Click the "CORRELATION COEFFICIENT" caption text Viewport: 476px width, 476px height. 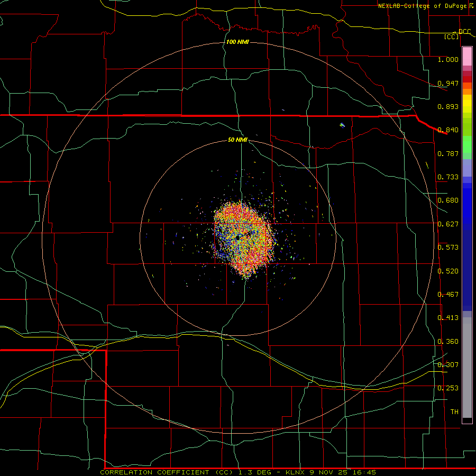(154, 472)
